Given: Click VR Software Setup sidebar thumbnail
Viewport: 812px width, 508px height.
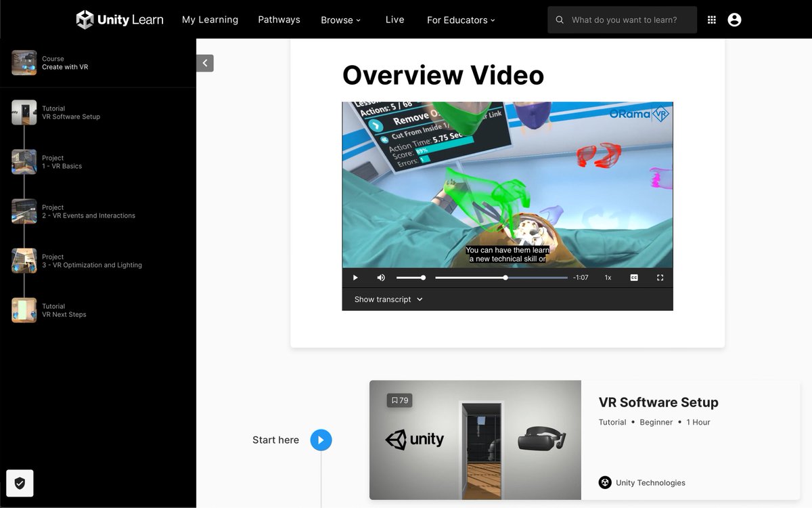Looking at the screenshot, I should (x=24, y=112).
